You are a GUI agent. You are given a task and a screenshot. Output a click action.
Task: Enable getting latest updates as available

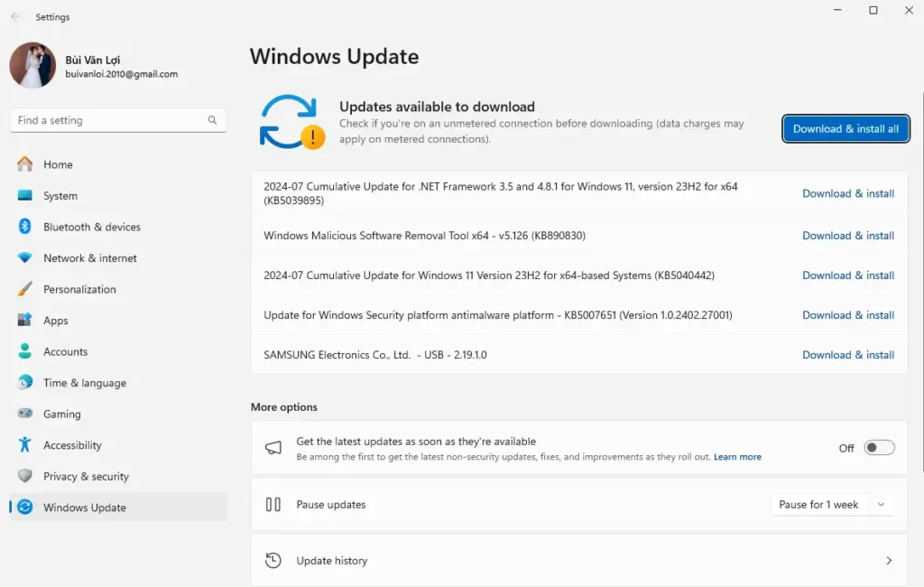(x=879, y=447)
